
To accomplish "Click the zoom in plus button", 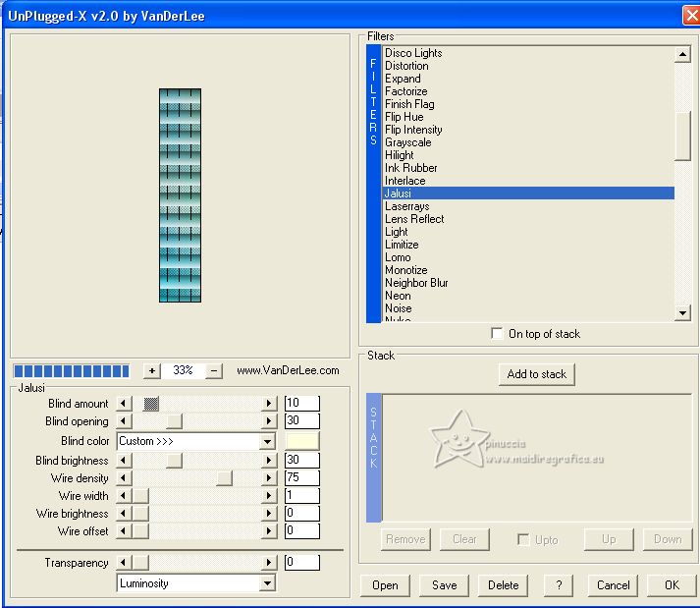I will pos(152,370).
